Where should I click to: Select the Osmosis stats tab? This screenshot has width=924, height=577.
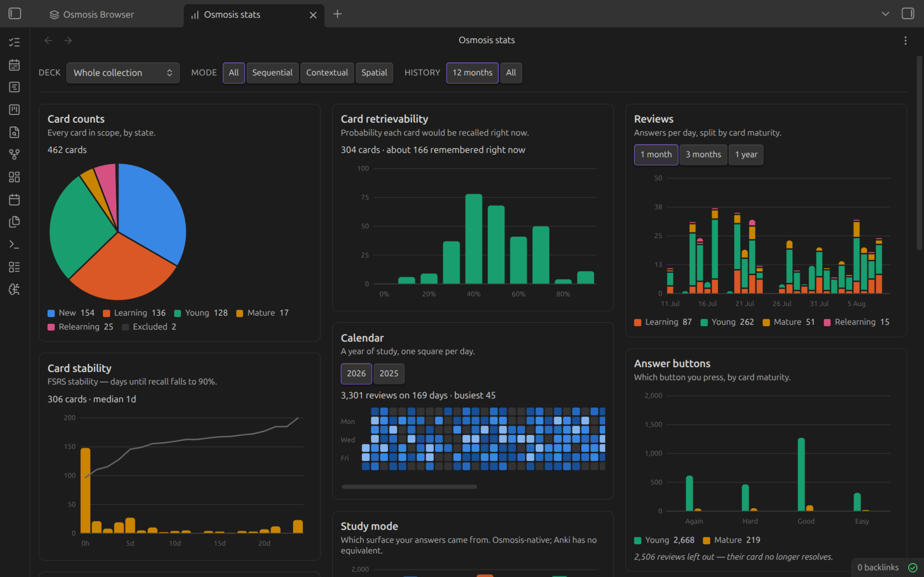pyautogui.click(x=254, y=15)
